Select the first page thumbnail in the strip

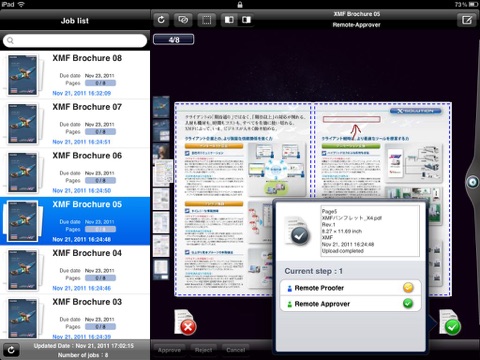click(161, 107)
